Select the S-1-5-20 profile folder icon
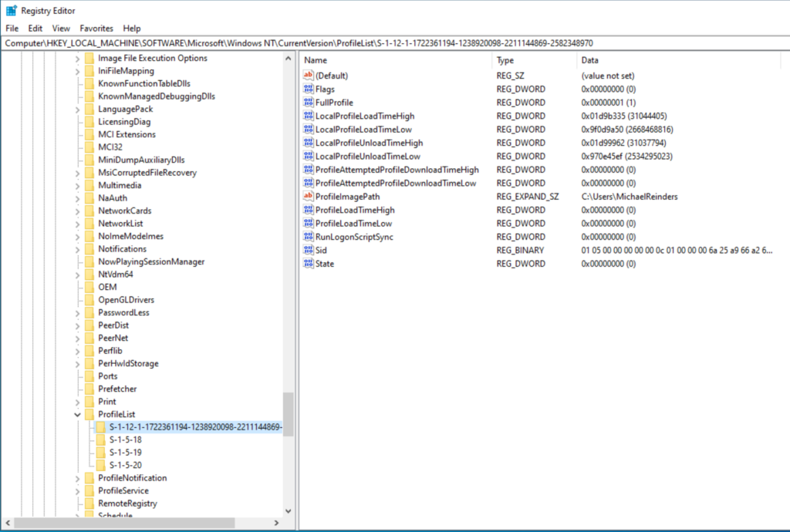Viewport: 790px width, 532px height. (x=101, y=466)
